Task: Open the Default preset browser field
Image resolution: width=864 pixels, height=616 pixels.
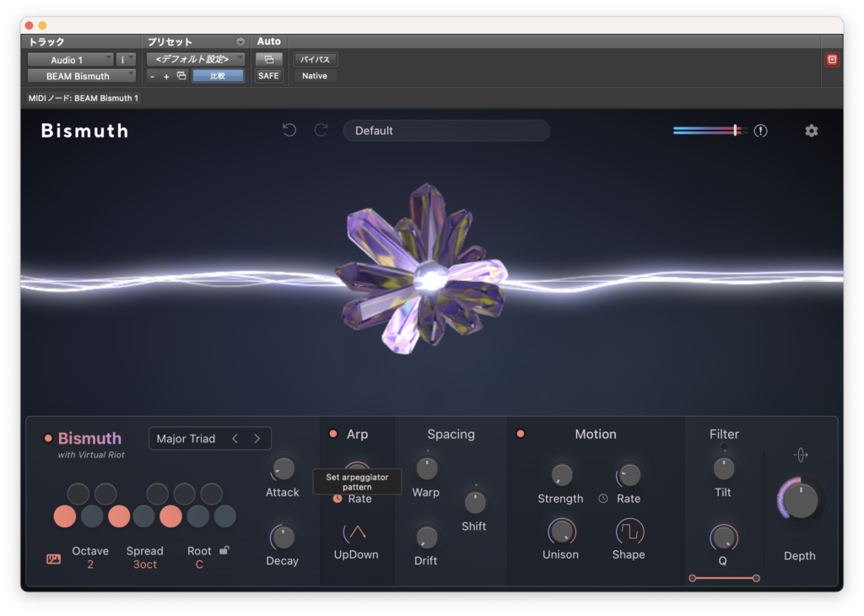Action: 446,131
